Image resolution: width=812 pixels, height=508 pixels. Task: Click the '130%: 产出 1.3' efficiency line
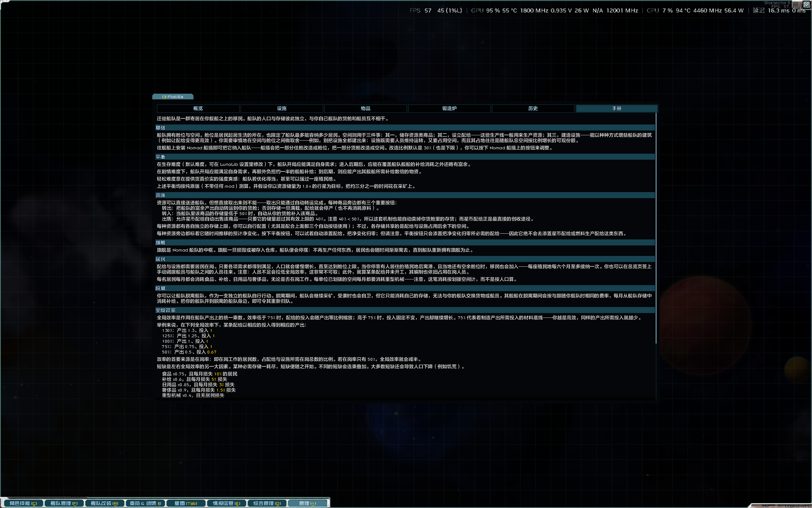point(187,330)
